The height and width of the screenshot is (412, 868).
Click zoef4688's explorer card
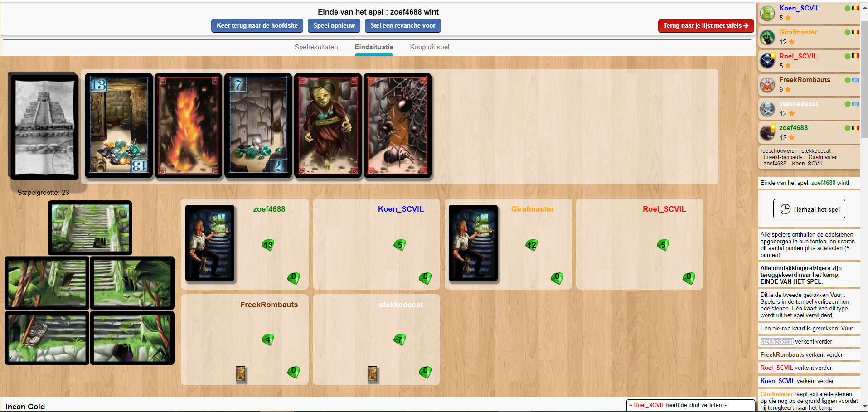coord(210,243)
